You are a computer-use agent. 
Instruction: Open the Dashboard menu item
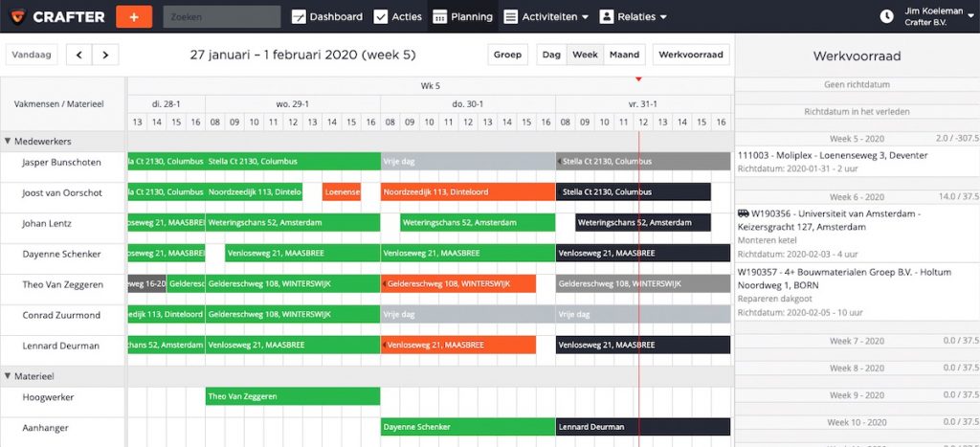pyautogui.click(x=327, y=17)
